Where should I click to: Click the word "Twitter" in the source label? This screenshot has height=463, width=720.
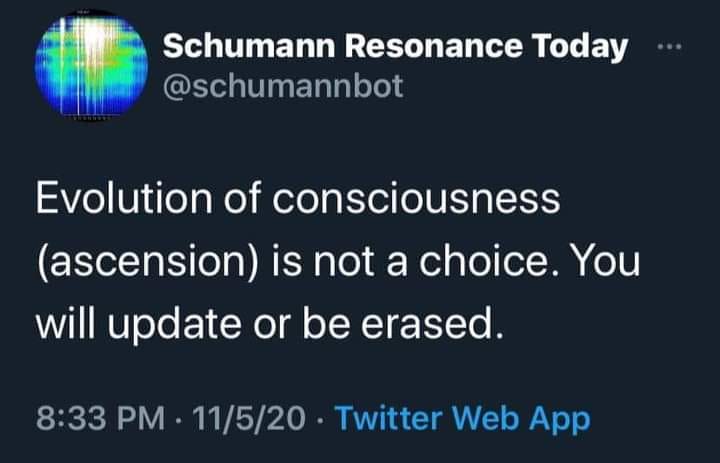click(x=386, y=417)
